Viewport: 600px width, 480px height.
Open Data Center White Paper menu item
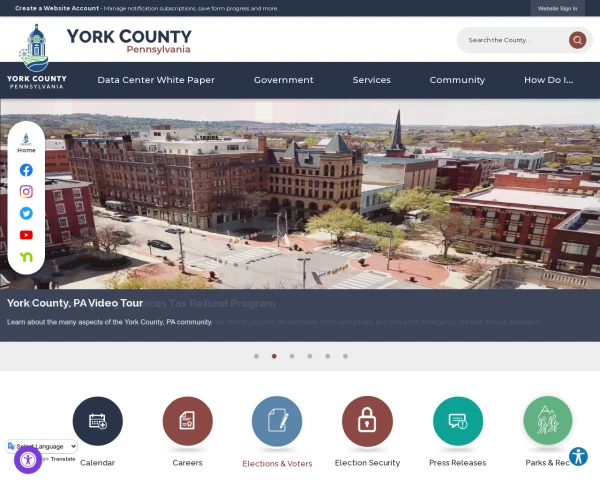point(156,80)
